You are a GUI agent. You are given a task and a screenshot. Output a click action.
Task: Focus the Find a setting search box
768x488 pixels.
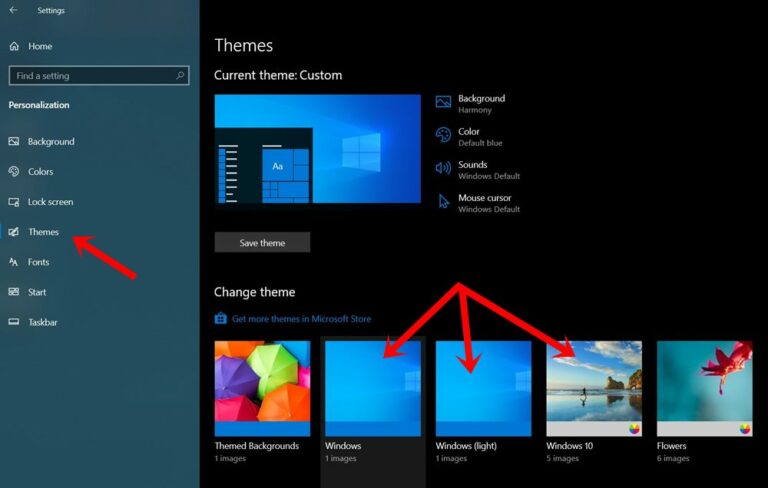pyautogui.click(x=99, y=75)
